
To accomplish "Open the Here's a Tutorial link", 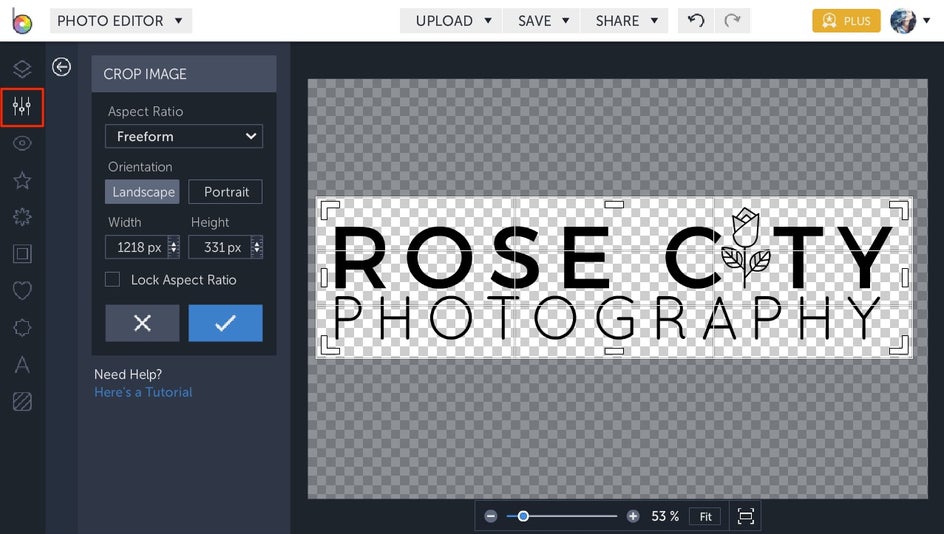I will click(143, 392).
